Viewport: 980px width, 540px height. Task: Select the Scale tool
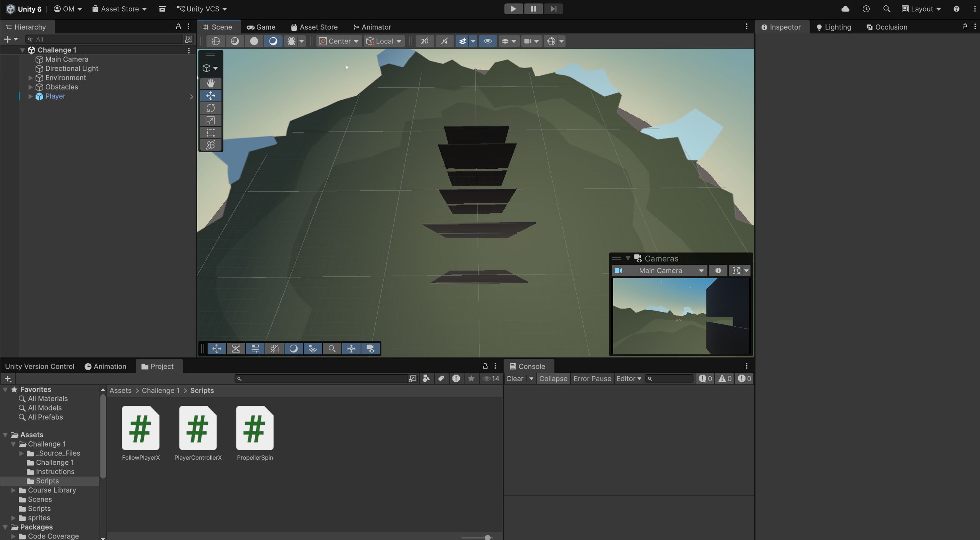210,120
